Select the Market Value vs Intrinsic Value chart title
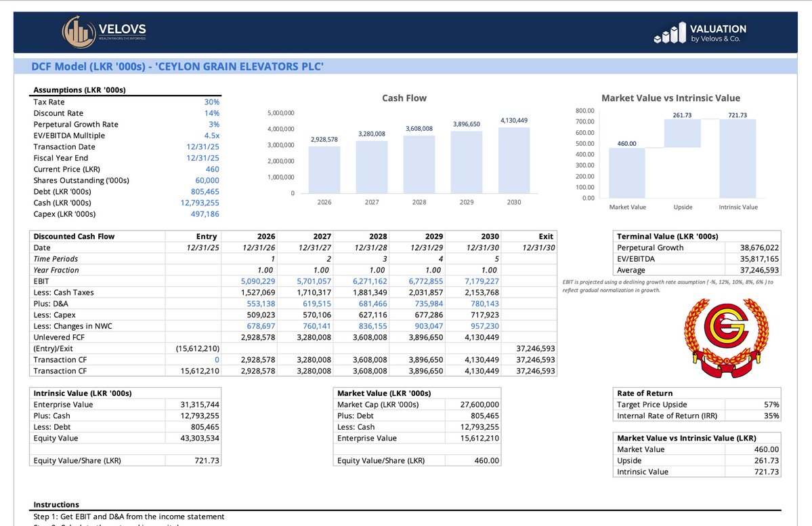 click(x=670, y=98)
